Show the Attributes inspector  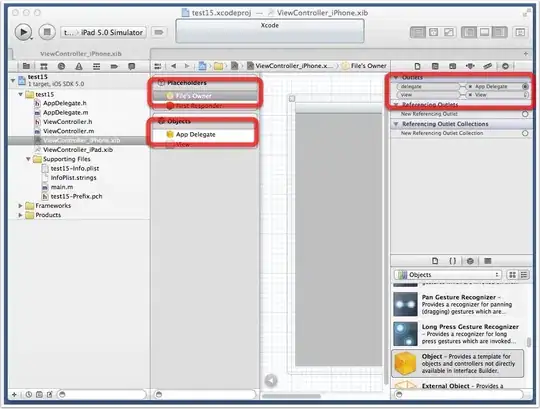coord(470,66)
